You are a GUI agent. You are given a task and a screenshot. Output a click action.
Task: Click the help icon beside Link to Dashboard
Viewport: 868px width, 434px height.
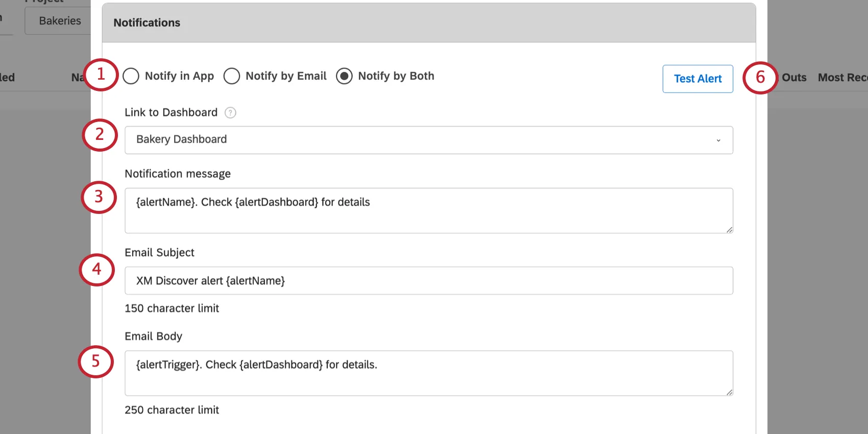click(230, 113)
